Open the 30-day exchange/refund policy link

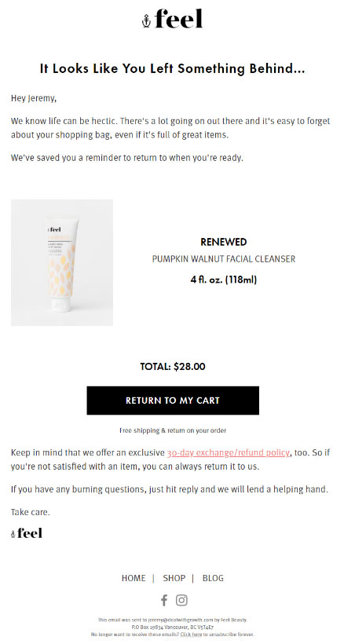click(228, 452)
